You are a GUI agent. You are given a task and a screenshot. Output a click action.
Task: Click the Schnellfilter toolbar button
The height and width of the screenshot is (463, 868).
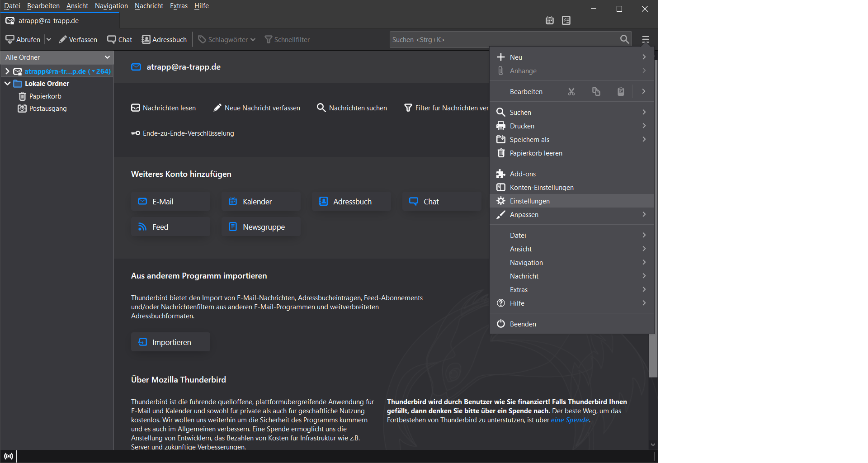pyautogui.click(x=287, y=39)
